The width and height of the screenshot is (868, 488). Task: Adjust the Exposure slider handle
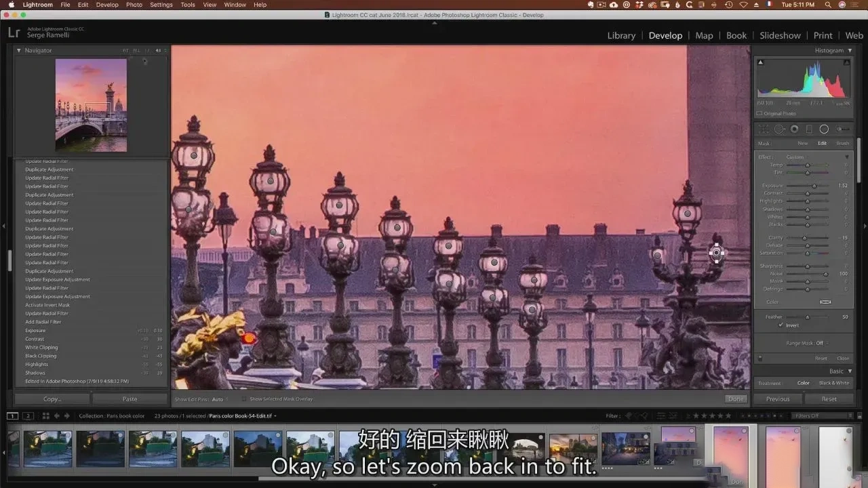[x=814, y=186]
